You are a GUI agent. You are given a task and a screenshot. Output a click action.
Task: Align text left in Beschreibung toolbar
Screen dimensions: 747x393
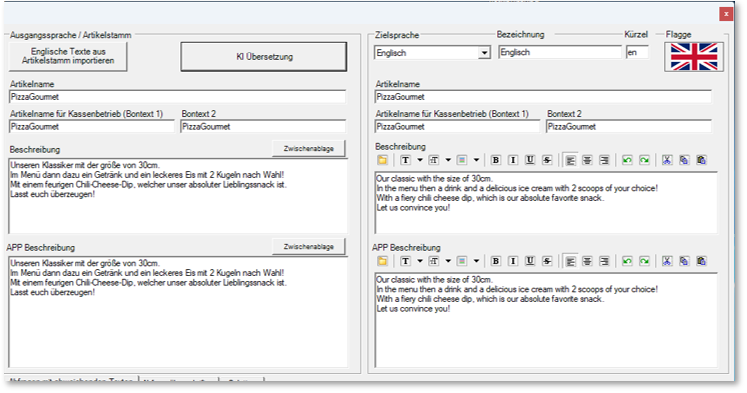[x=570, y=160]
